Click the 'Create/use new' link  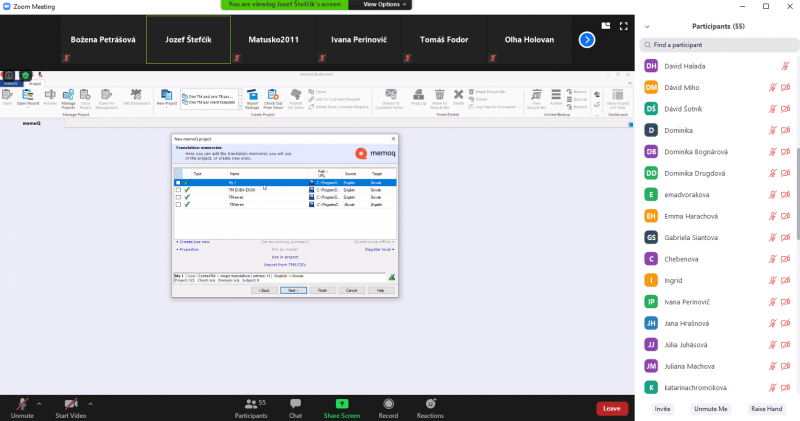click(194, 242)
